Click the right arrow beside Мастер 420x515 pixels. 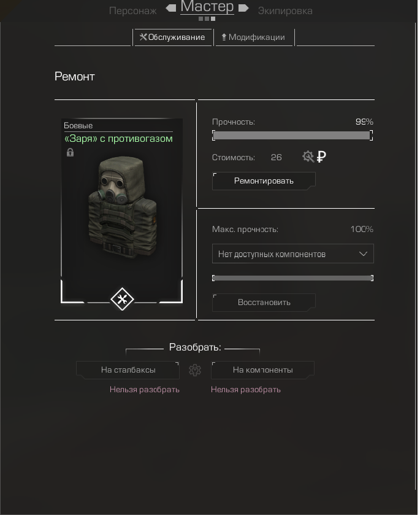[243, 8]
